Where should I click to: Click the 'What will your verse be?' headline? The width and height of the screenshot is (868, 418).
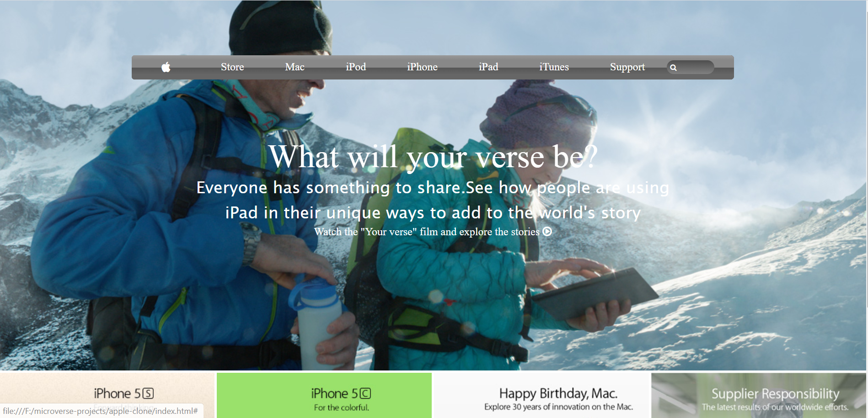point(433,157)
